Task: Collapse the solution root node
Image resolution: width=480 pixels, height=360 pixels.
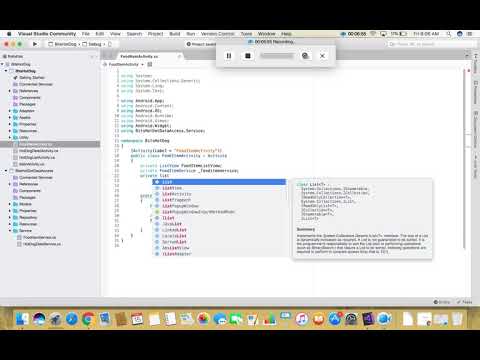Action: 2,64
